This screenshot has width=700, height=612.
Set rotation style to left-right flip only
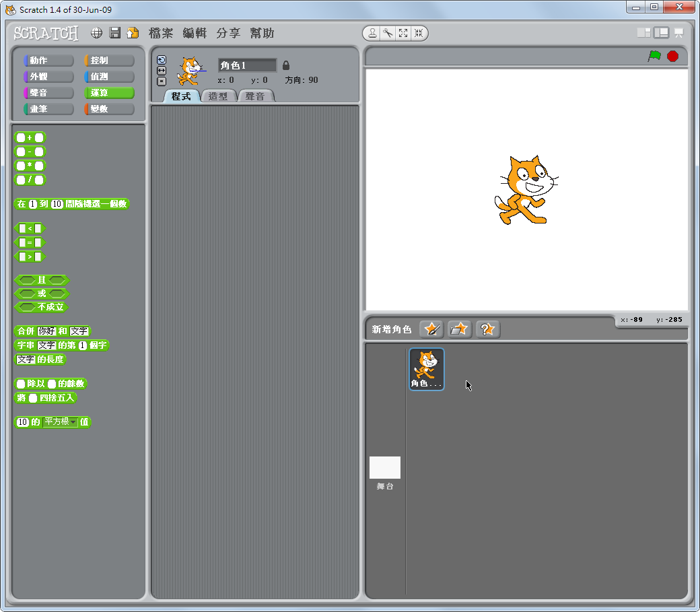(x=162, y=71)
